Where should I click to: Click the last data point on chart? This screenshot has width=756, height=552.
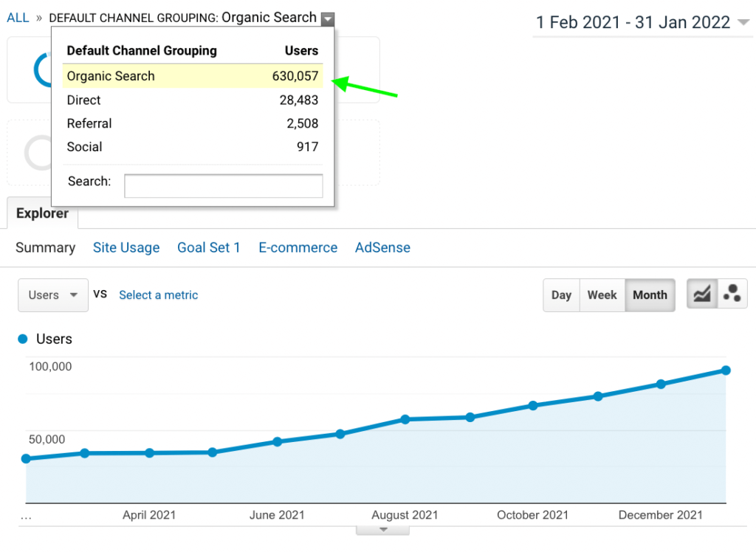coord(726,370)
